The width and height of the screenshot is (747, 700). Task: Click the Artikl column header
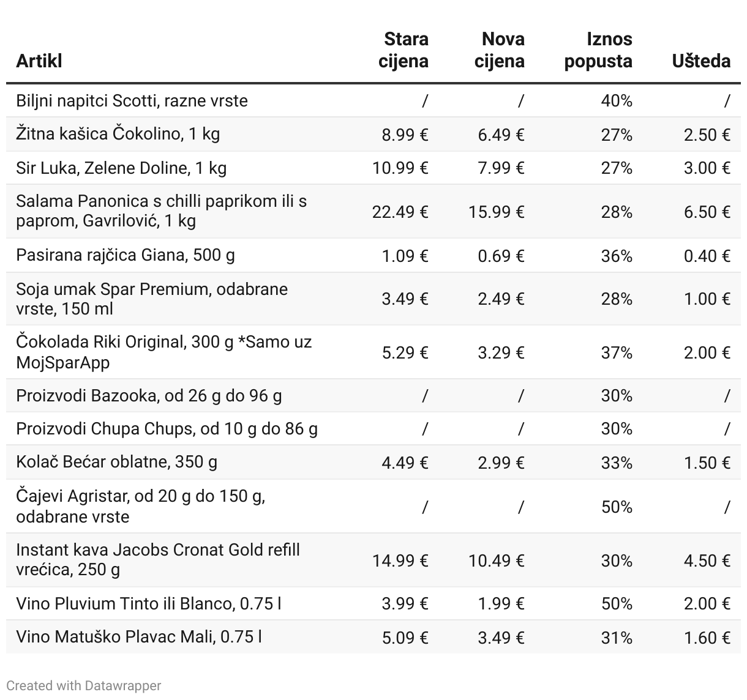(39, 61)
